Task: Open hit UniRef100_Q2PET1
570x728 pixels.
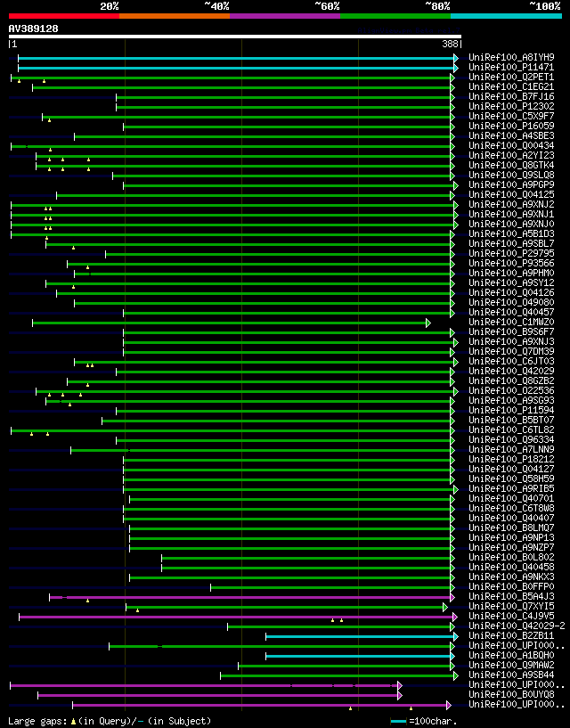Action: pyautogui.click(x=511, y=77)
